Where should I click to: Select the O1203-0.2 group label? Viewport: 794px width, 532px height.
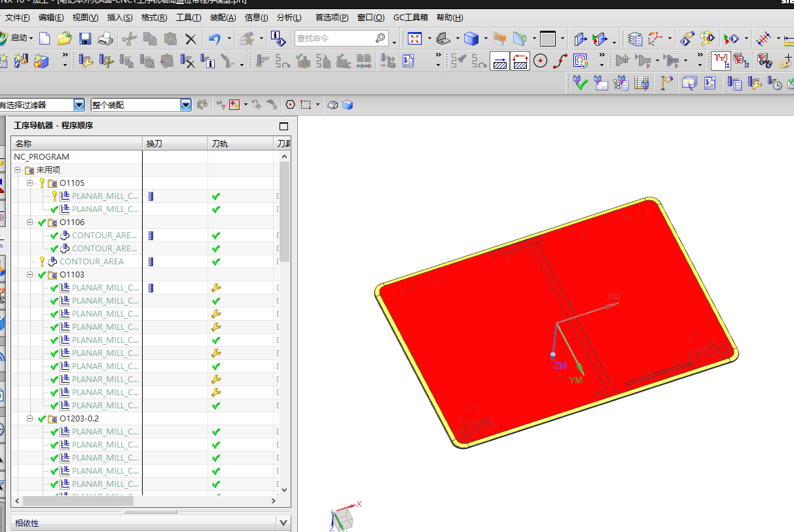[79, 419]
